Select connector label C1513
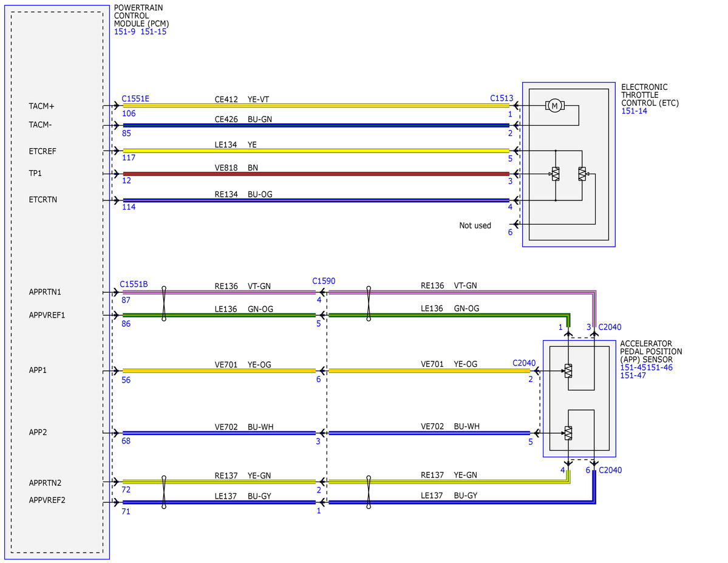The width and height of the screenshot is (728, 563). (502, 98)
